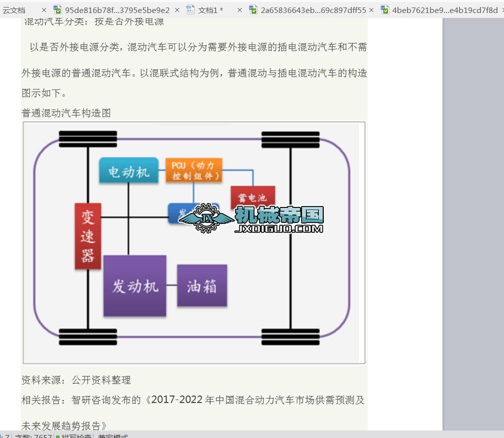504x438 pixels.
Task: Click the purple 发动机 box in the diagram
Action: click(135, 286)
